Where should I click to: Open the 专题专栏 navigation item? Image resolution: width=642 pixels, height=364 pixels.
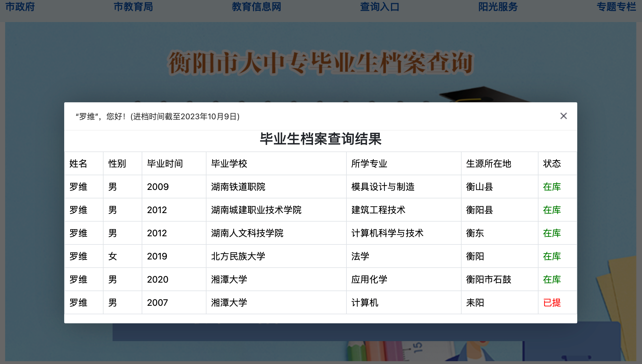[616, 7]
